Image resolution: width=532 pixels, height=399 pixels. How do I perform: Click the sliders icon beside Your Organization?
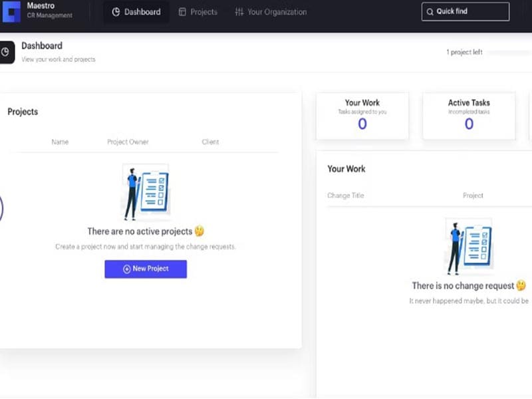click(239, 12)
